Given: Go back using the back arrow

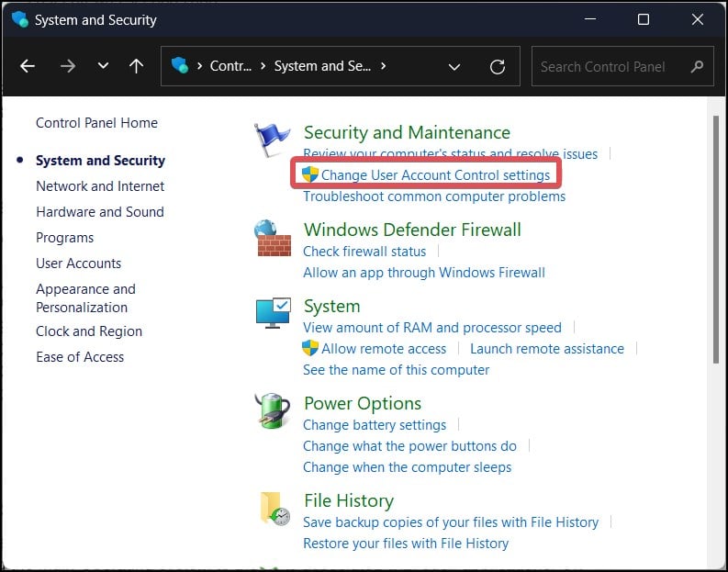Looking at the screenshot, I should pos(28,66).
